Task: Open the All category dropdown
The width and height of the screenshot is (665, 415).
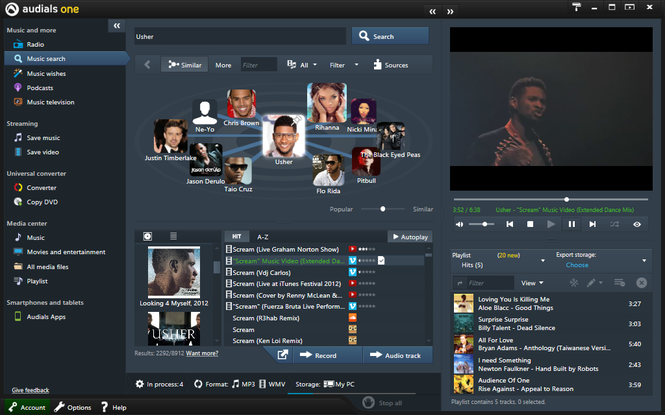Action: point(302,65)
